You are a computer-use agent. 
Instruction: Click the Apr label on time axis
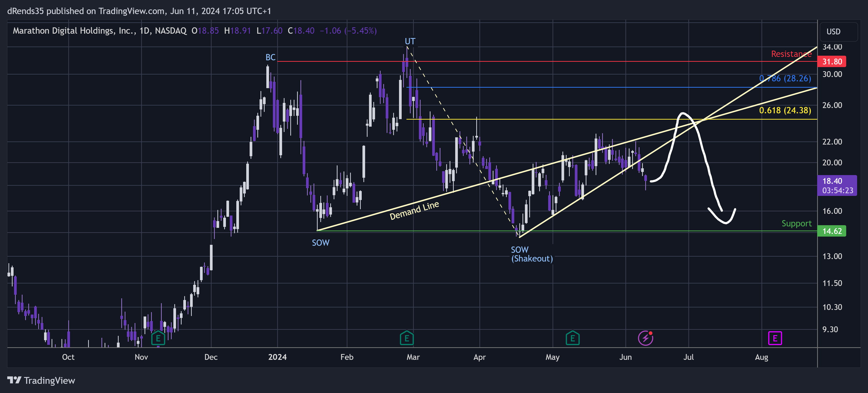479,357
